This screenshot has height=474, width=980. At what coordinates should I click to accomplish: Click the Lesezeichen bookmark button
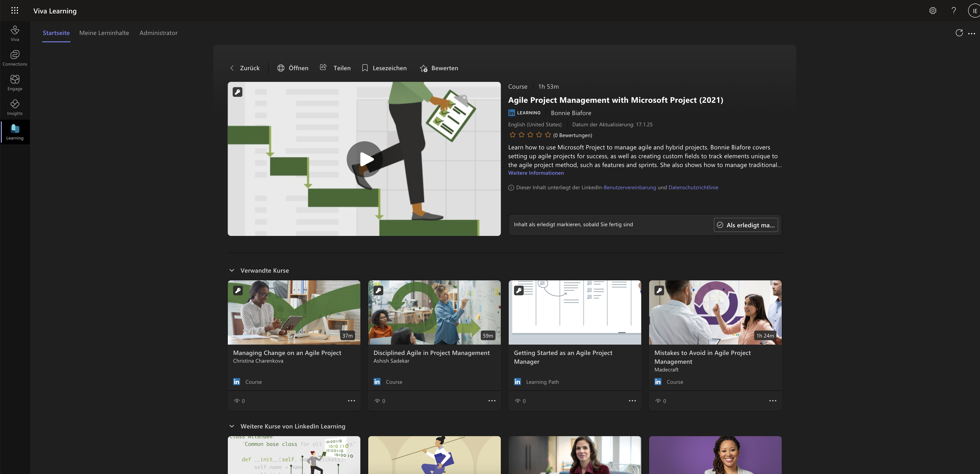(384, 68)
